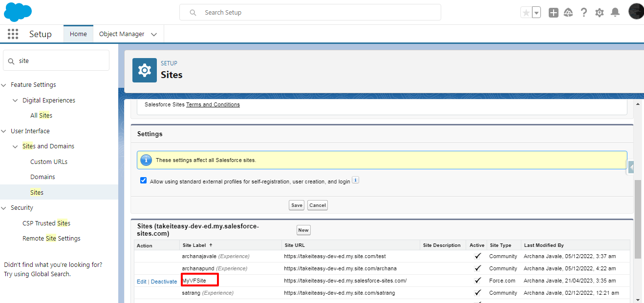
Task: Click the Cancel button in Settings
Action: 317,205
